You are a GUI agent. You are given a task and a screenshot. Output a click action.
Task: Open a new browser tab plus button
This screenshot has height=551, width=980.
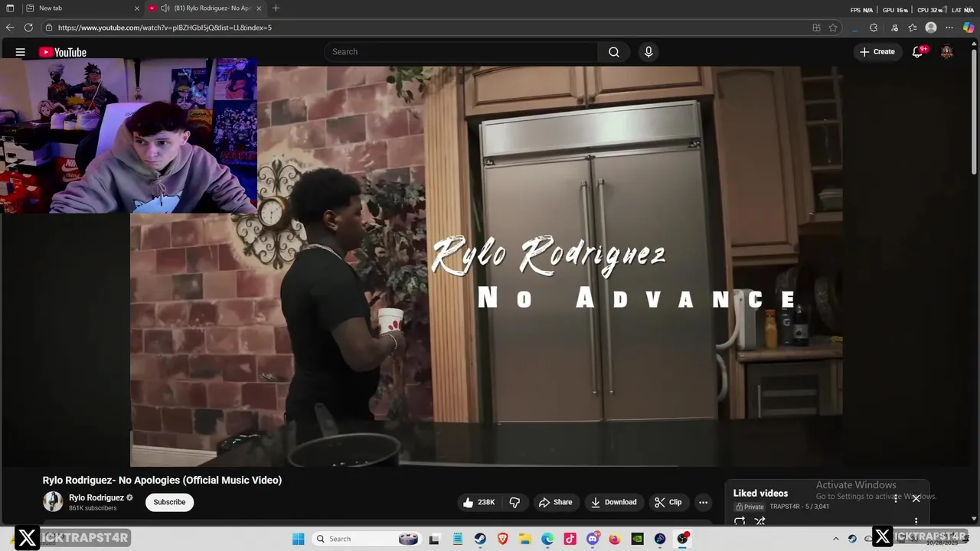276,8
